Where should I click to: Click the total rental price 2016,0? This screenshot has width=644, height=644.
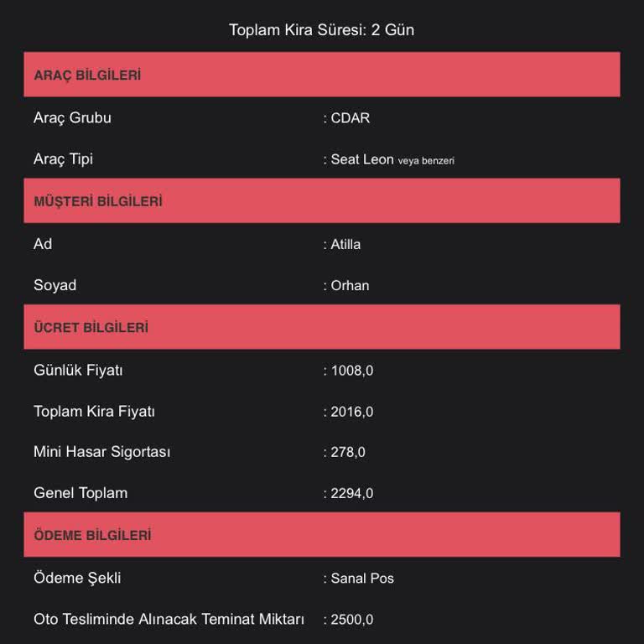352,412
